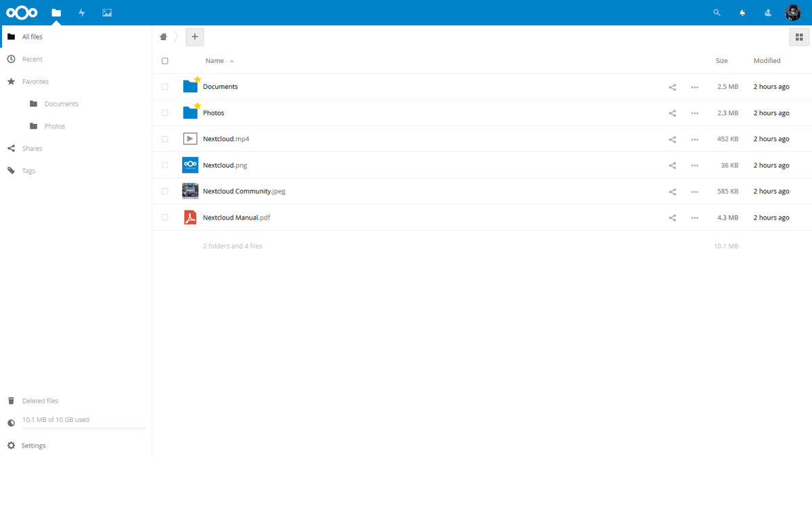Select the Nextcloud Community.jpeg checkbox
Image resolution: width=812 pixels, height=508 pixels.
[165, 191]
